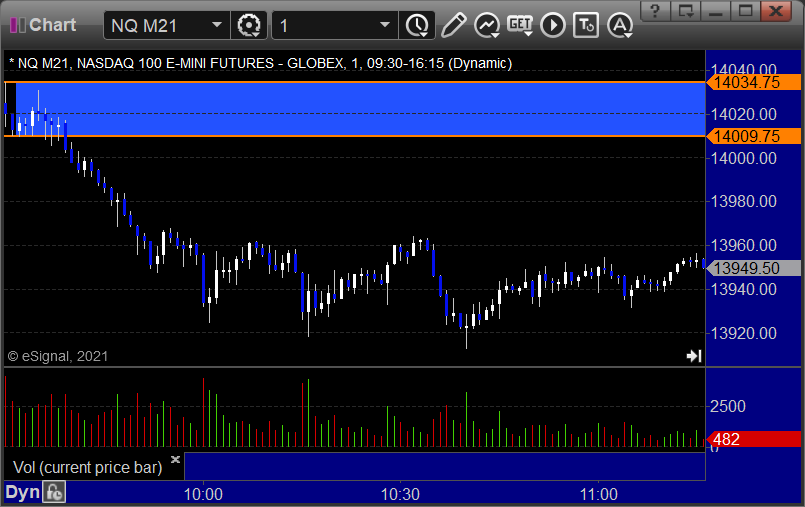Click the Vol (current price bar) label

87,467
